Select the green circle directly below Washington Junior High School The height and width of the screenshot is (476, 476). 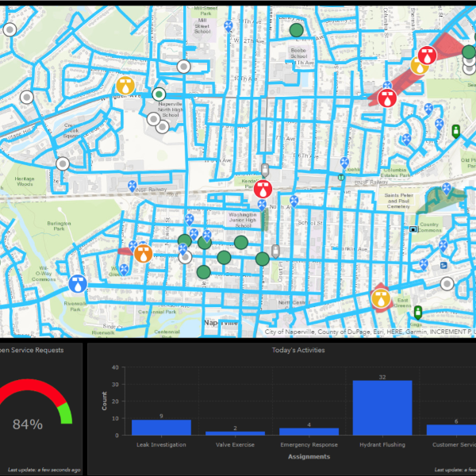[x=241, y=243]
